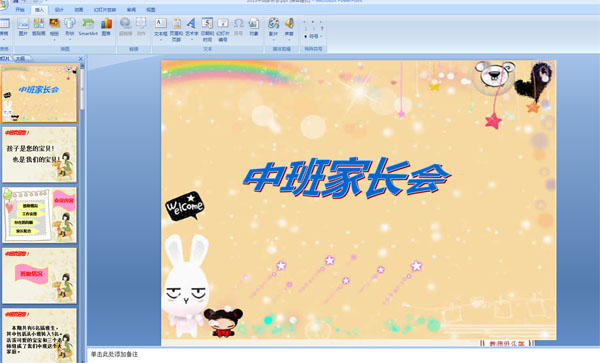Insert a chart with the 图表 icon
Viewport: 600px width, 363px height.
[x=106, y=27]
